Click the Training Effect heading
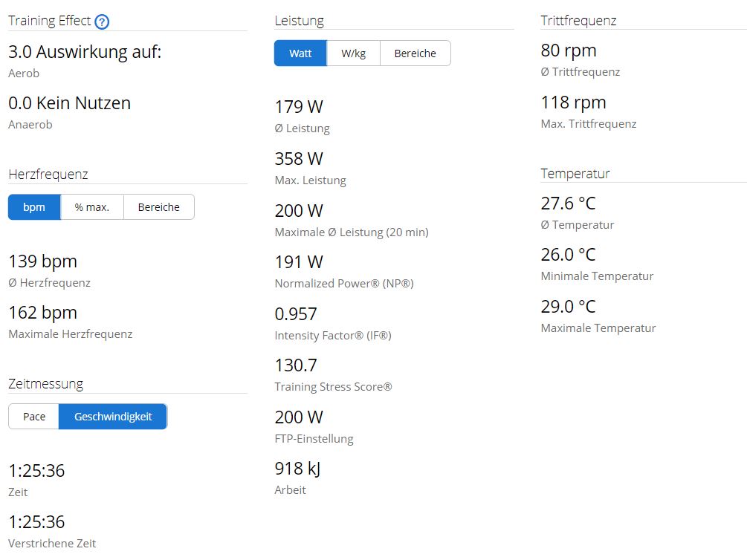Image resolution: width=747 pixels, height=560 pixels. (48, 21)
